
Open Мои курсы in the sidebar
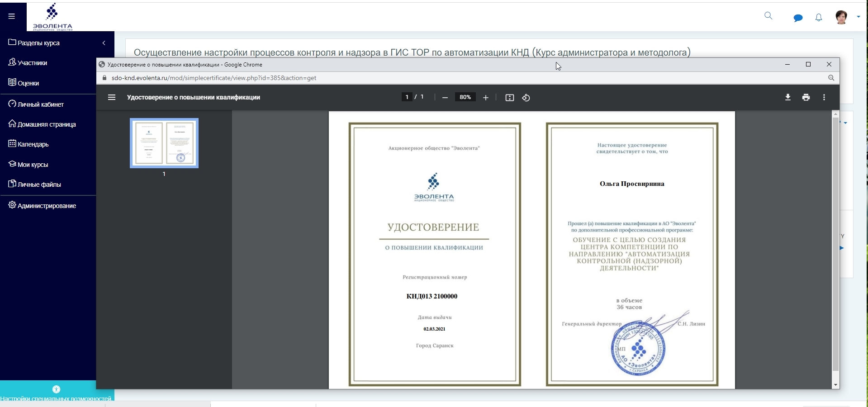pyautogui.click(x=28, y=165)
